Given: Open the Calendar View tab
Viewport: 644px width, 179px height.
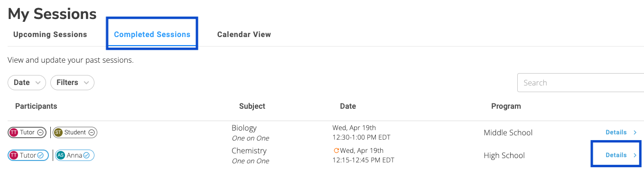Looking at the screenshot, I should point(244,34).
